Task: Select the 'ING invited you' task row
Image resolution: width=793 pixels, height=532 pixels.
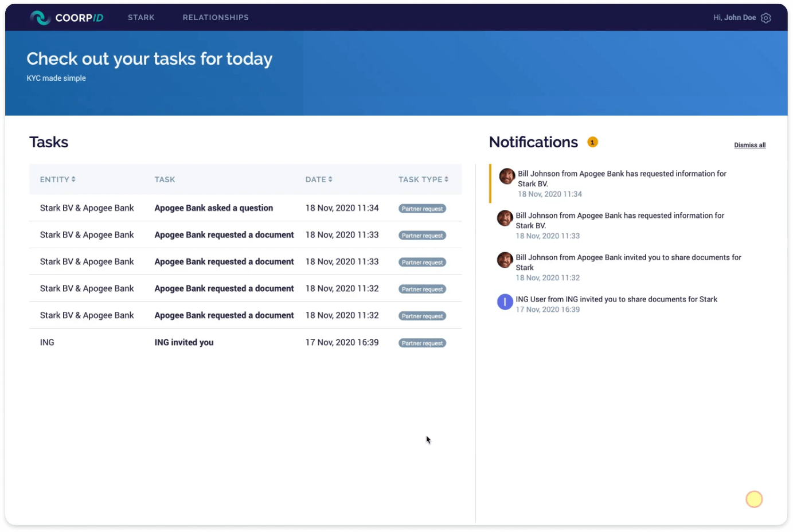Action: point(183,342)
